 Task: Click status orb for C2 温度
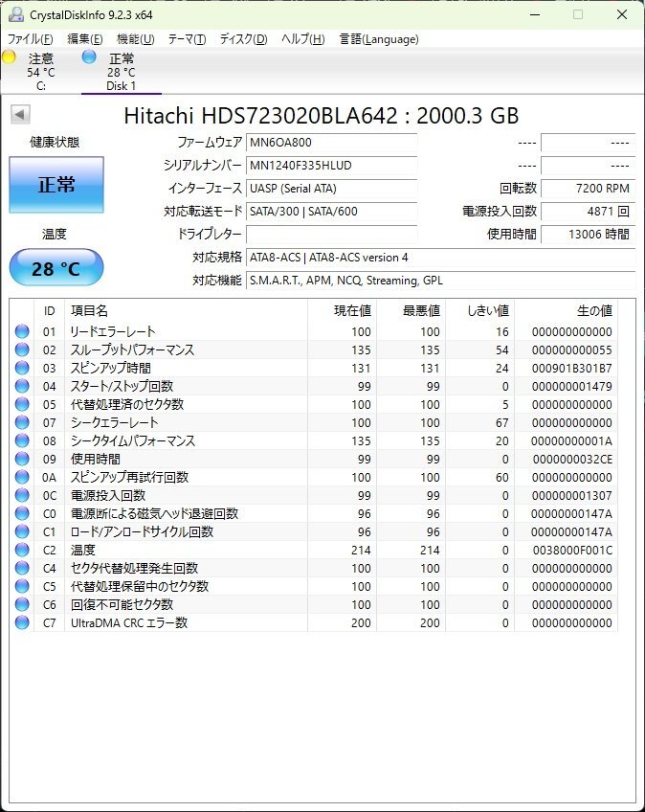[x=22, y=550]
